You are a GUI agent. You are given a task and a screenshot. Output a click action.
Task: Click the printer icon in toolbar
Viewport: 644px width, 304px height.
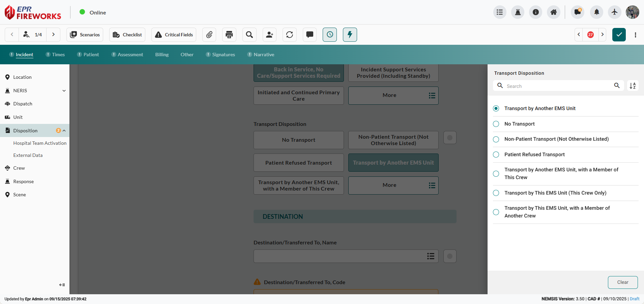tap(229, 35)
